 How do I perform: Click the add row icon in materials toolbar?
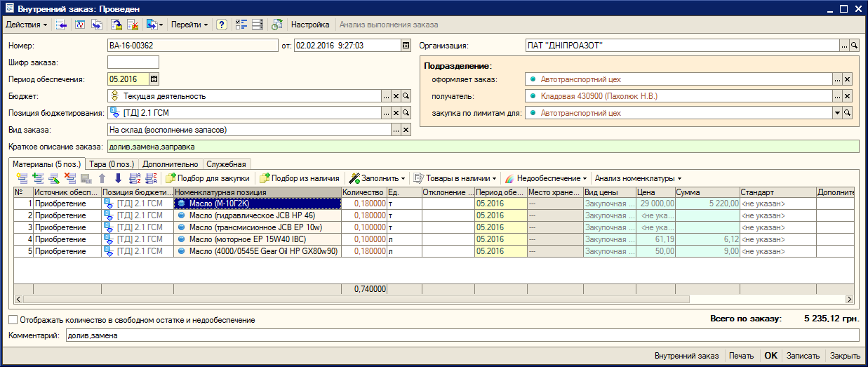21,178
